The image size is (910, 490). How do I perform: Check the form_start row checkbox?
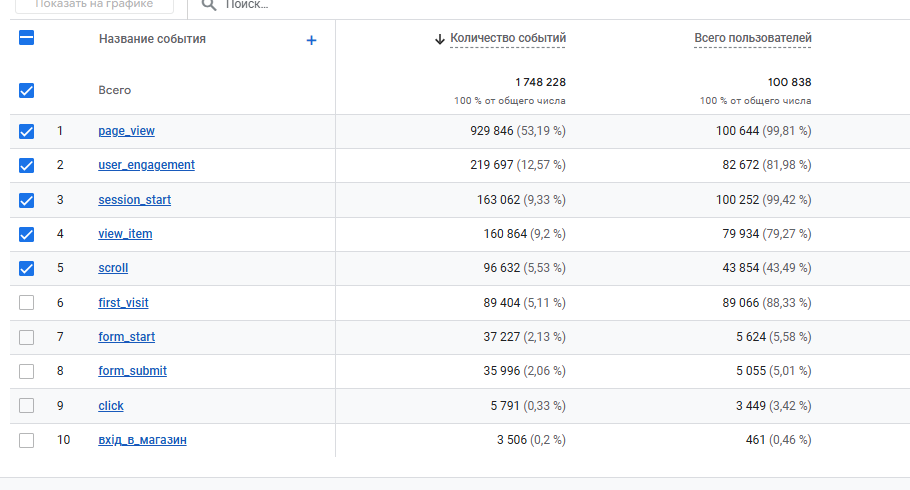point(27,337)
